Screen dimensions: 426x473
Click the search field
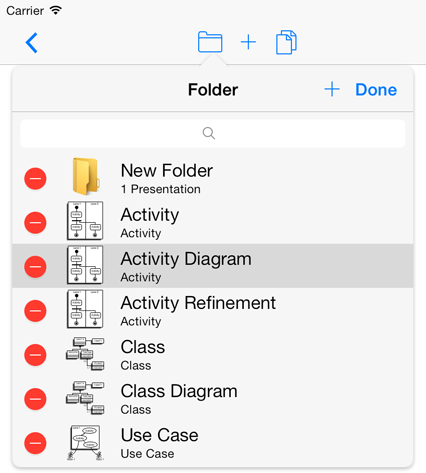pyautogui.click(x=213, y=133)
